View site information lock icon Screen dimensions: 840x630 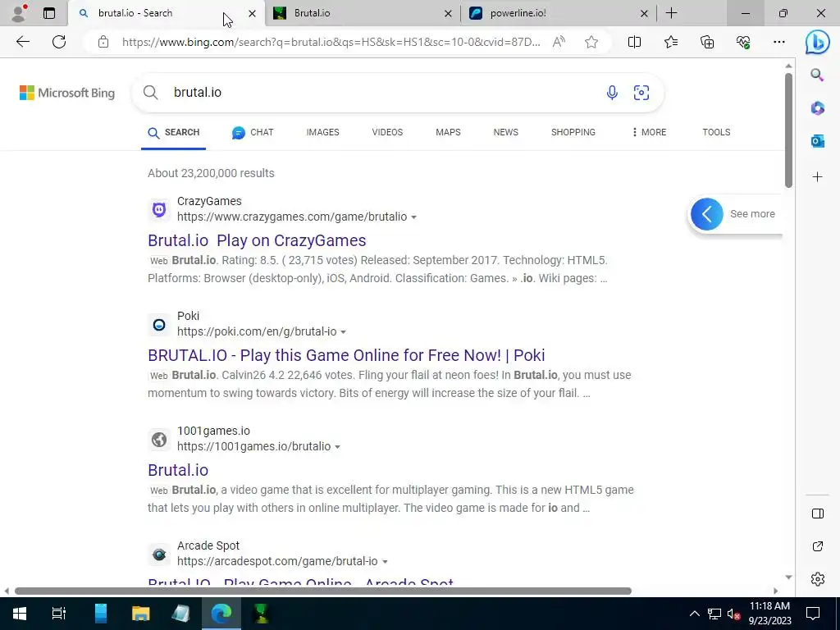[x=103, y=42]
